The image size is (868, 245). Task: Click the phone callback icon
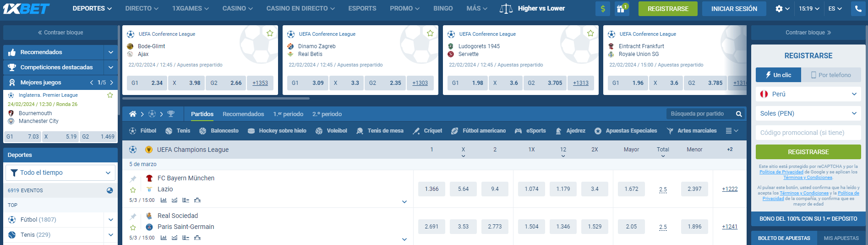point(858,9)
